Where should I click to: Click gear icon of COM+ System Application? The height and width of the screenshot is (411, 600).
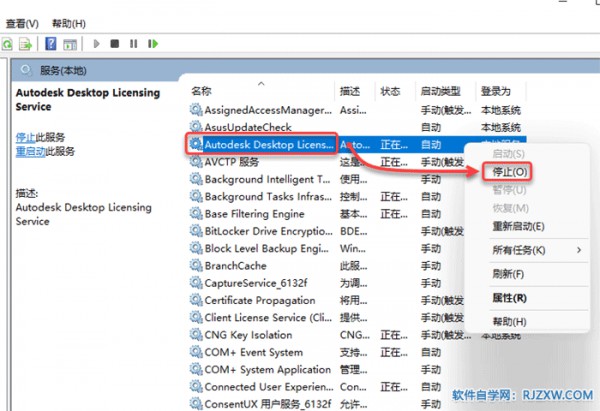coord(196,369)
